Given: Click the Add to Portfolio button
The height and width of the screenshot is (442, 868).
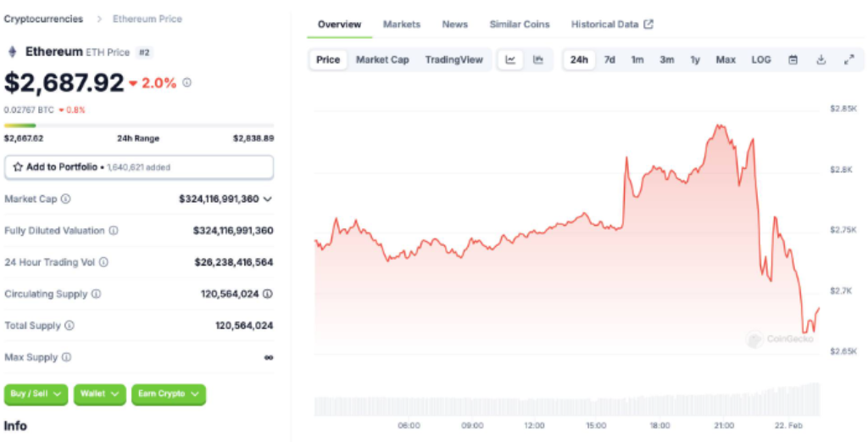Looking at the screenshot, I should click(x=139, y=167).
